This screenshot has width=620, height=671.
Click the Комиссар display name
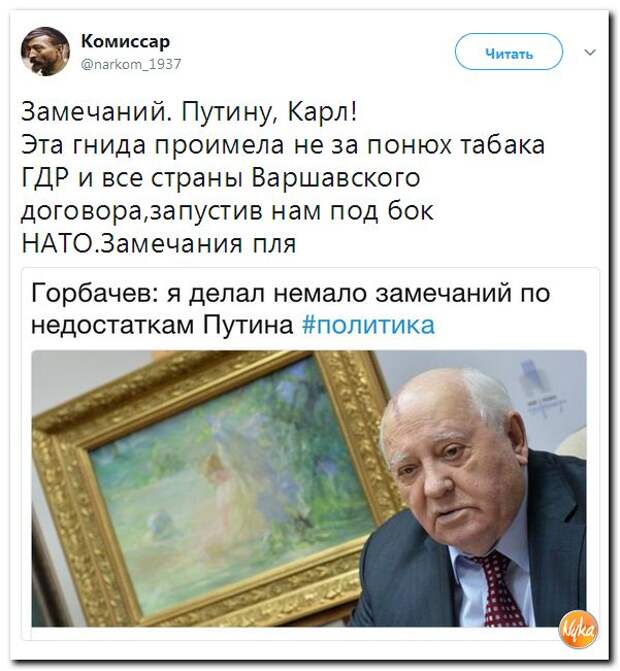pos(125,41)
